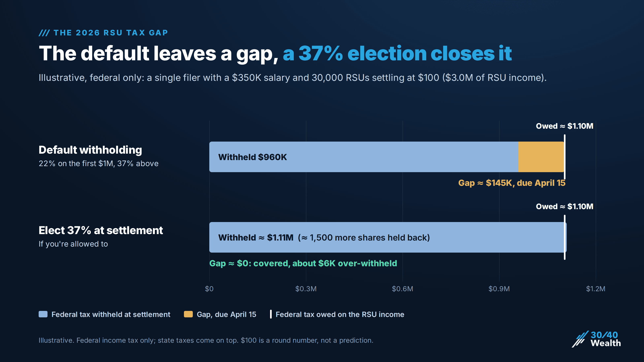Click the blue withheld legend swatch
The image size is (644, 362).
click(x=43, y=314)
